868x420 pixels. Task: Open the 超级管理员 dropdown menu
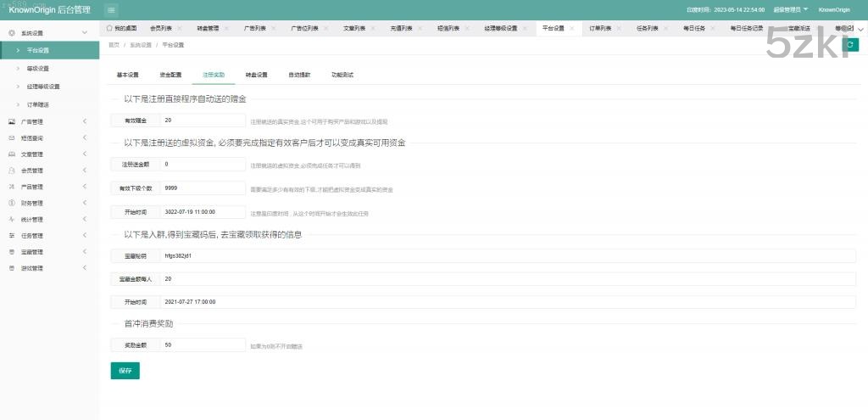pos(793,9)
